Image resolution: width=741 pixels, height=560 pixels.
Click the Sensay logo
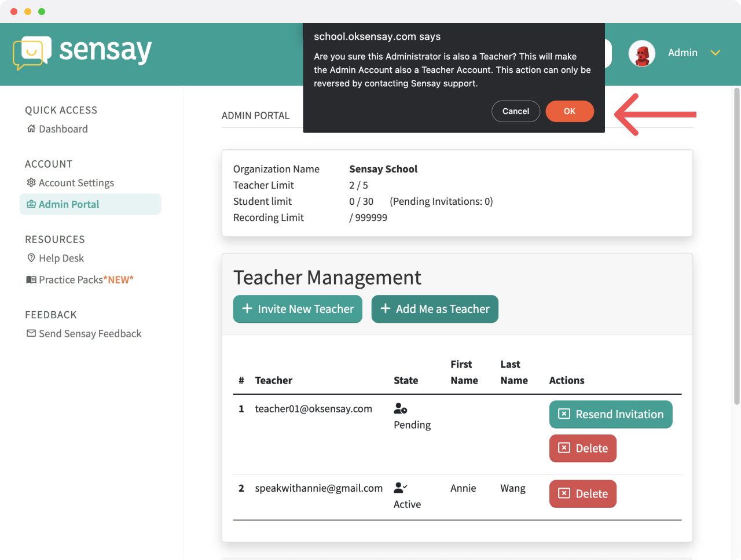coord(82,52)
